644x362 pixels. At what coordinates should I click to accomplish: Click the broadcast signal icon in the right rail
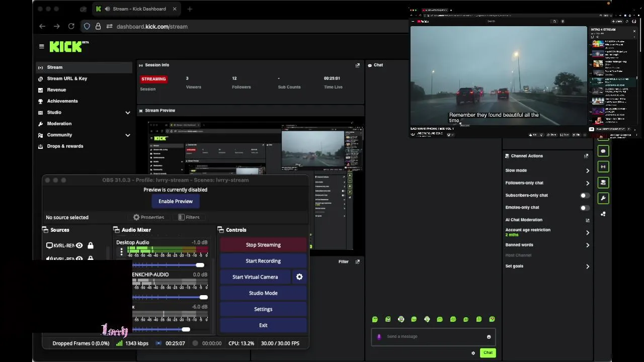click(603, 166)
